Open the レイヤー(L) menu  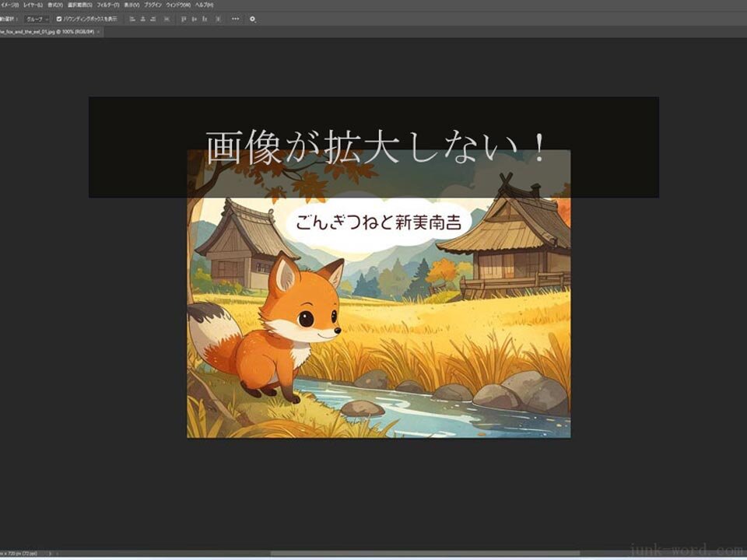click(33, 5)
